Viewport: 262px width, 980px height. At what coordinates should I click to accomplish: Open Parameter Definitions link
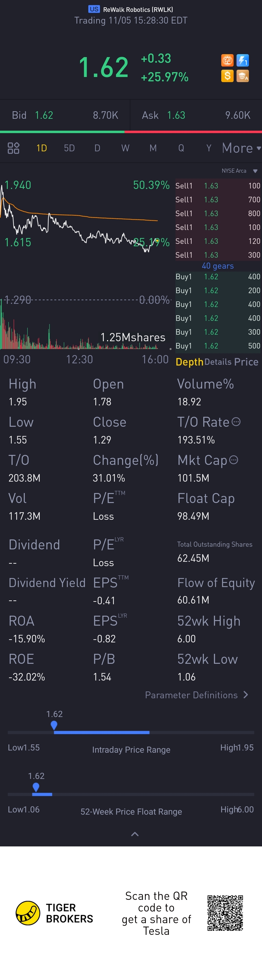[196, 695]
